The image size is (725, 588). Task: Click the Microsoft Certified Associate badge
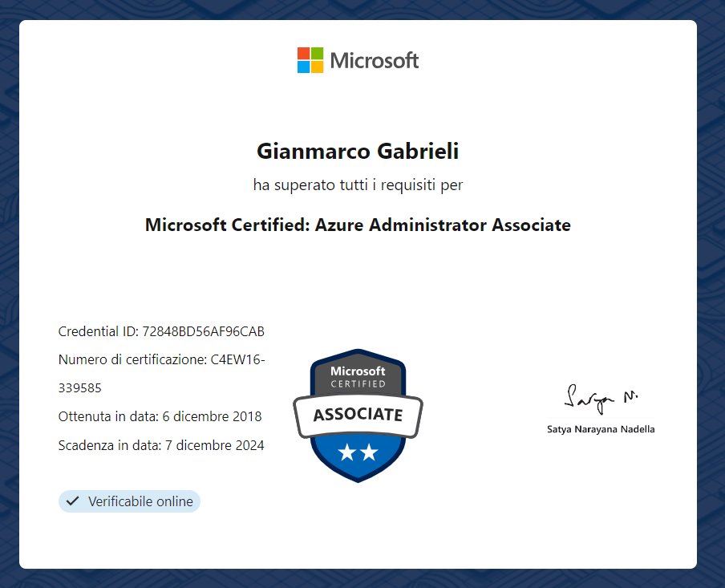pos(358,416)
